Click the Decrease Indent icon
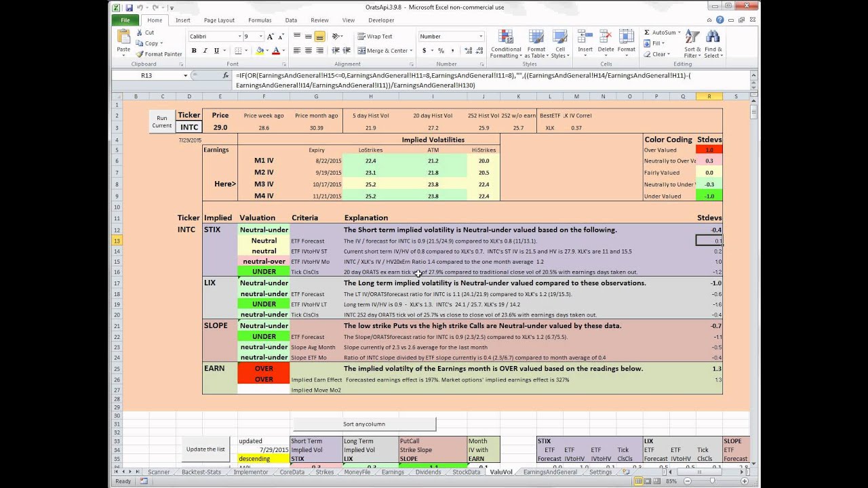 pyautogui.click(x=336, y=51)
